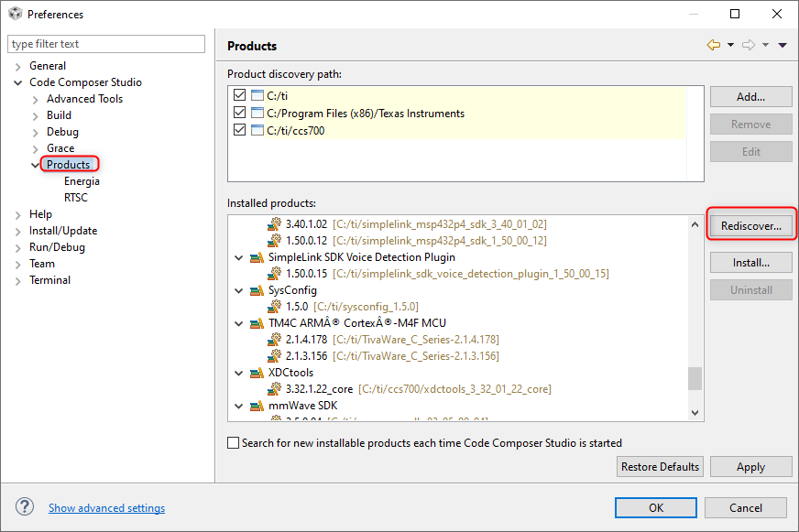Click the mmWave SDK product icon
This screenshot has height=532, width=799.
tap(257, 407)
